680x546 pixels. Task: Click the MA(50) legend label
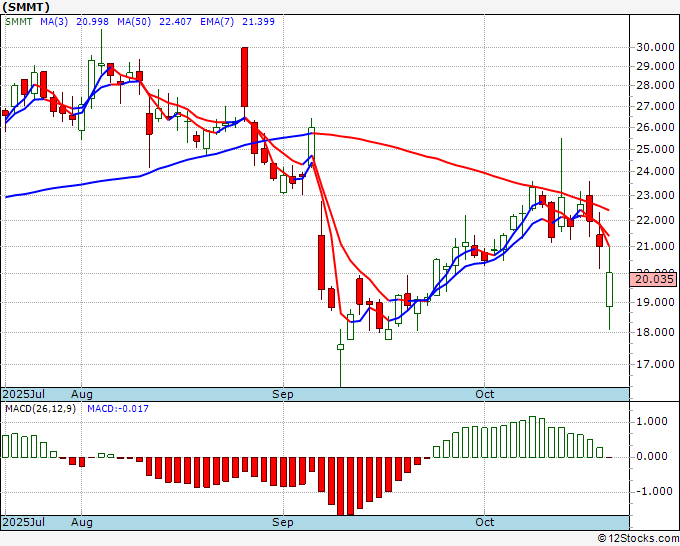tap(134, 22)
